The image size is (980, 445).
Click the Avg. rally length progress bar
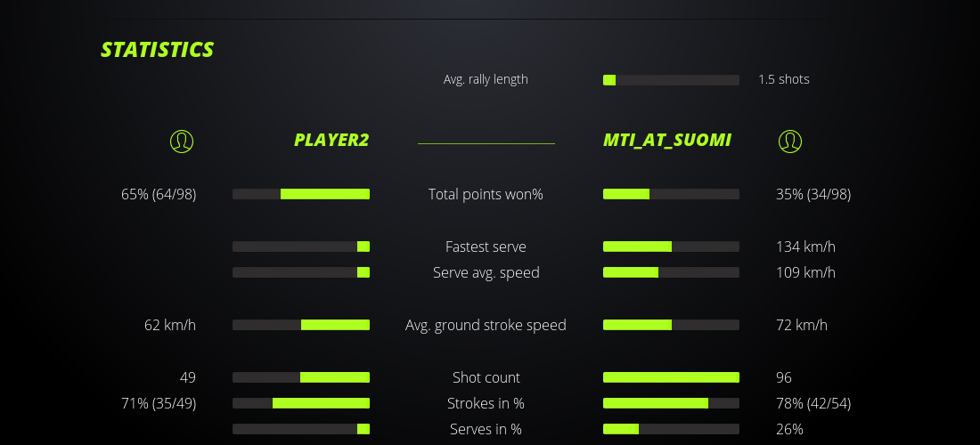click(x=671, y=80)
